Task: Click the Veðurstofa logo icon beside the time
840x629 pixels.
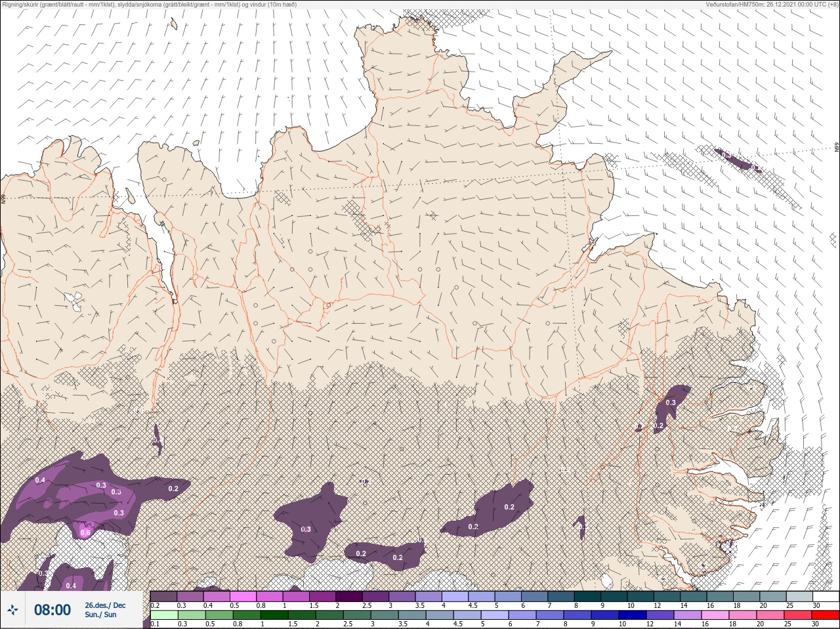Action: click(12, 610)
